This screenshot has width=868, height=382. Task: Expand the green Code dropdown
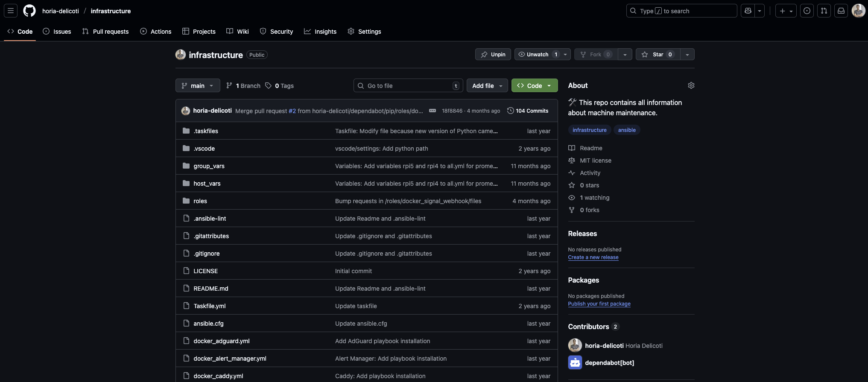click(x=534, y=86)
